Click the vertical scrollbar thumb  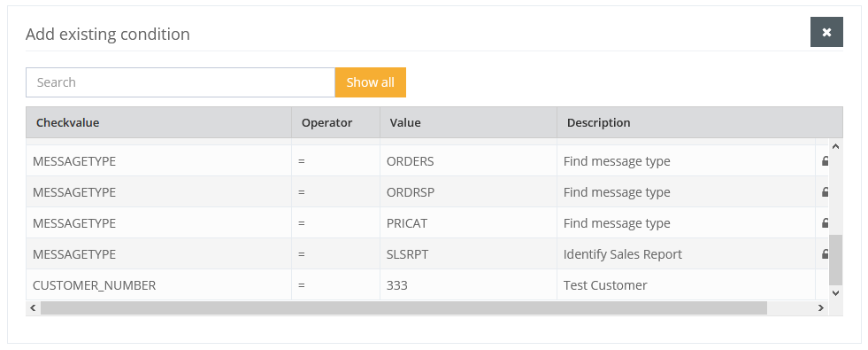point(835,260)
